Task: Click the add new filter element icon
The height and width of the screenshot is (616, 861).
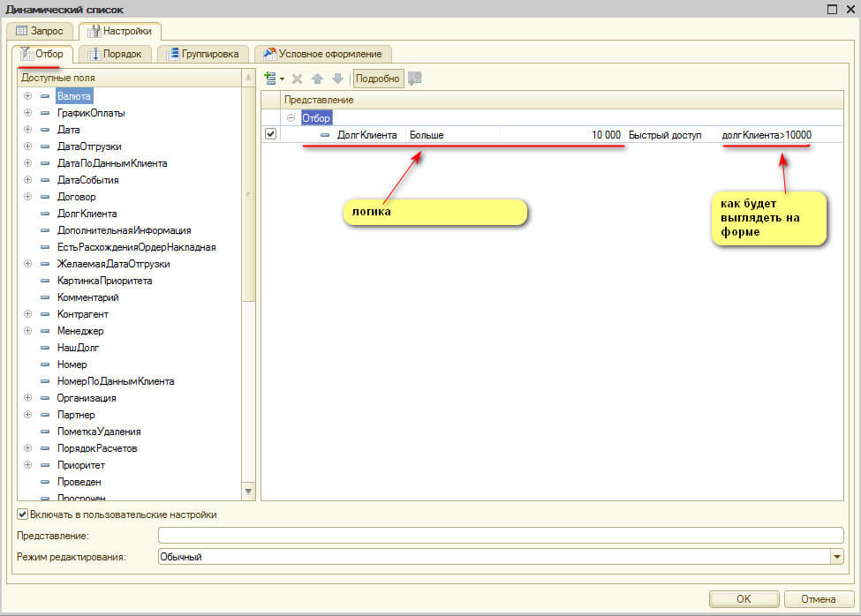Action: click(271, 79)
